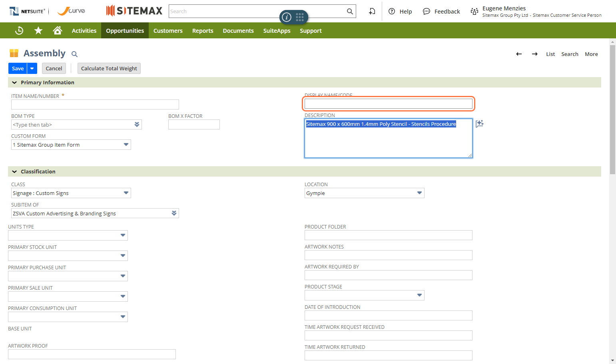
Task: Open the Custom Form dropdown
Action: tap(126, 145)
